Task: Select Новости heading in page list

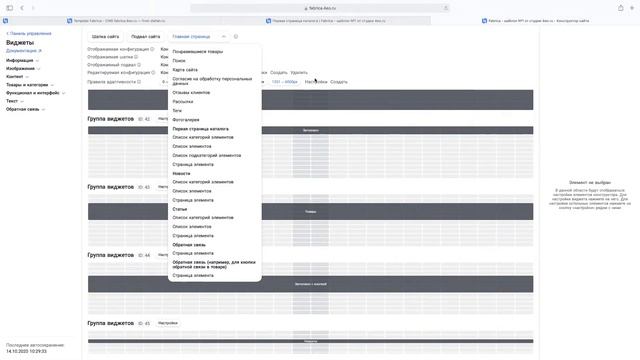Action: (x=181, y=173)
